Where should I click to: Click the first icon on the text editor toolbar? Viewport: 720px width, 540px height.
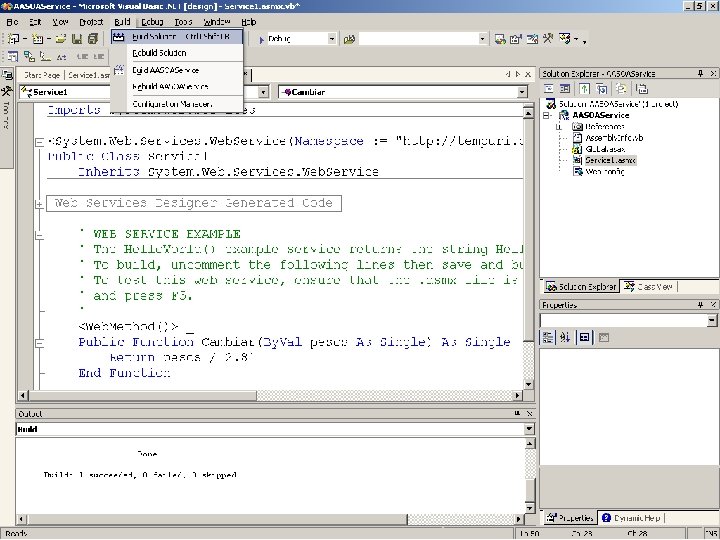[x=13, y=56]
